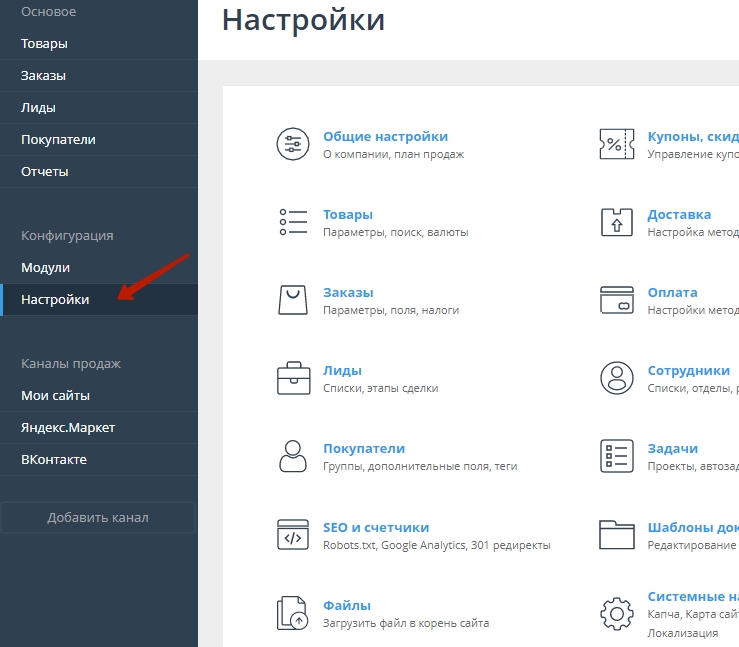Click the list icon beside Товары settings

tap(293, 222)
